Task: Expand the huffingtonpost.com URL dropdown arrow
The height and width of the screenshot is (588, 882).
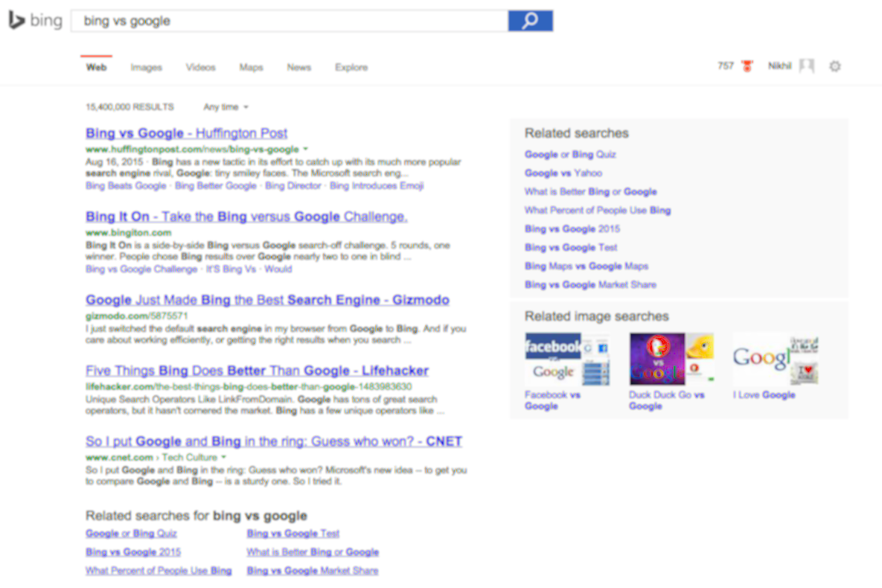Action: (x=305, y=149)
